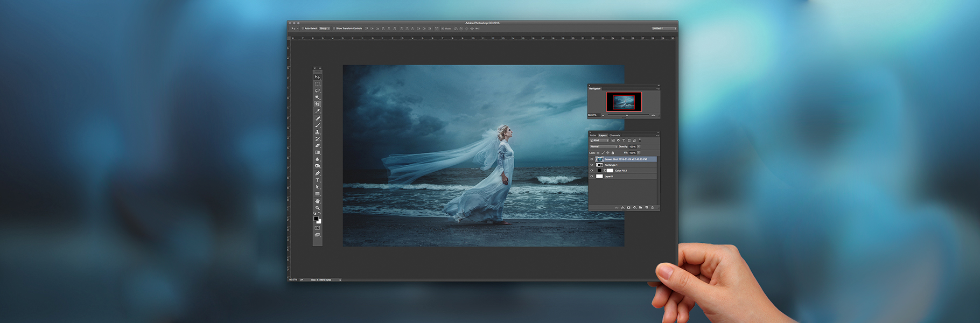The image size is (980, 323).
Task: Select the Zoom tool in the toolbox
Action: (x=317, y=207)
